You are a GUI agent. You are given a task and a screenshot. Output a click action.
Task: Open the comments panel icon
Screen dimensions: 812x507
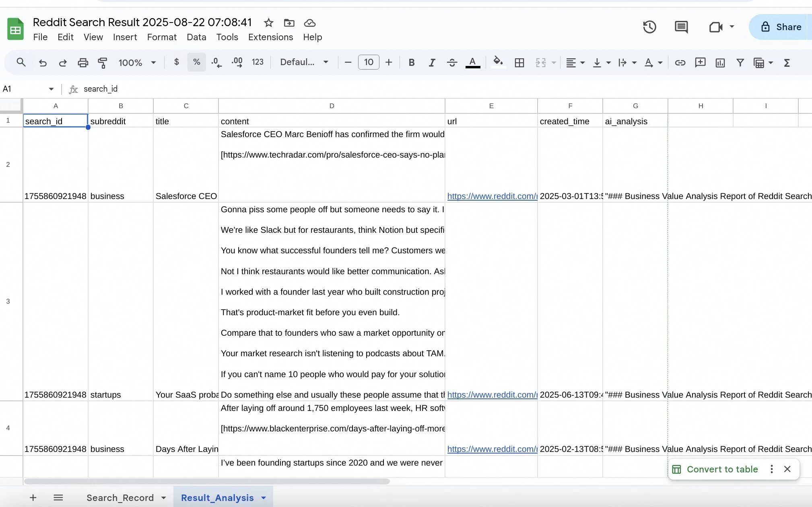[x=681, y=27]
